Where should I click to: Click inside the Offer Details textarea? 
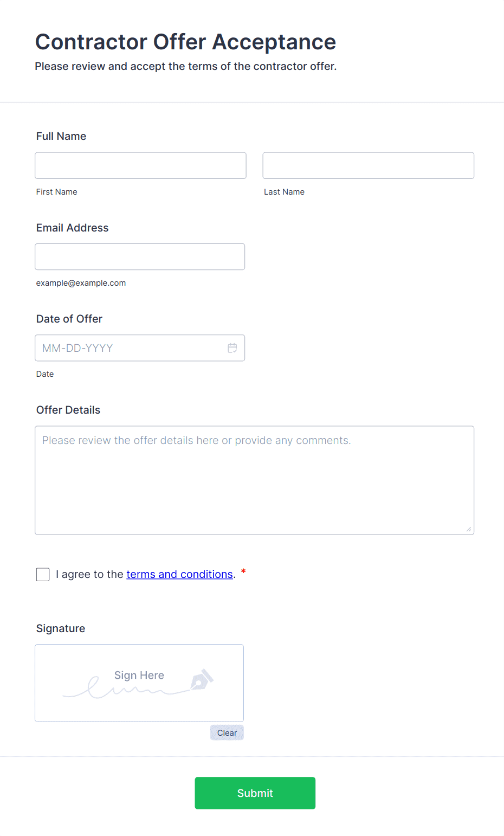pyautogui.click(x=254, y=480)
